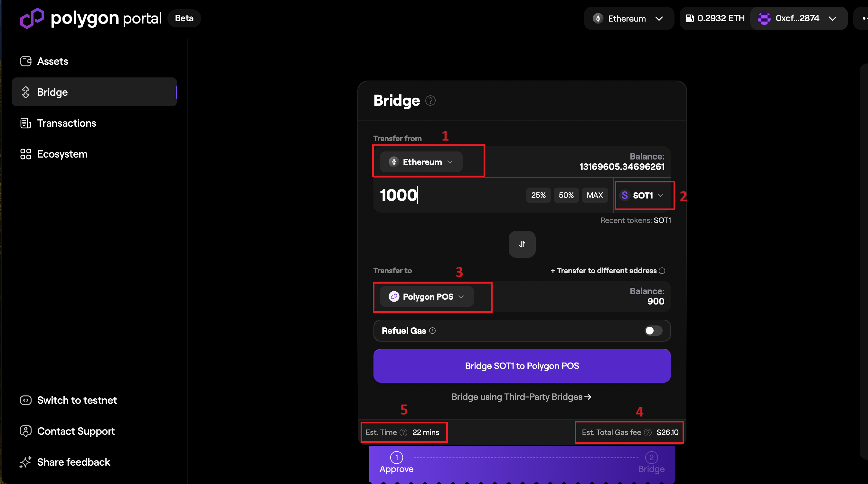Open the Transactions sidebar item
868x484 pixels.
click(x=66, y=123)
